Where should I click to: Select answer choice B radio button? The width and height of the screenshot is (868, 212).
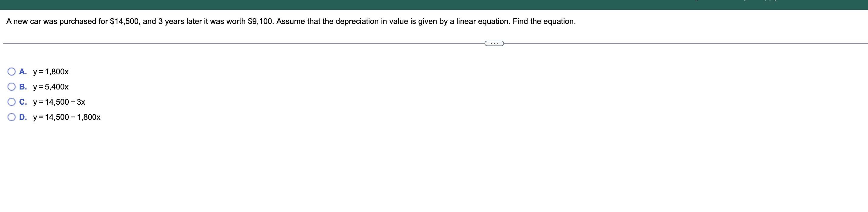pos(11,87)
